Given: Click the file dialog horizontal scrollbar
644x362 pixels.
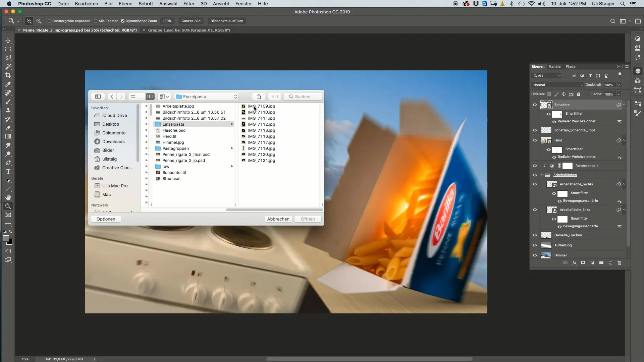Looking at the screenshot, I should 274,210.
